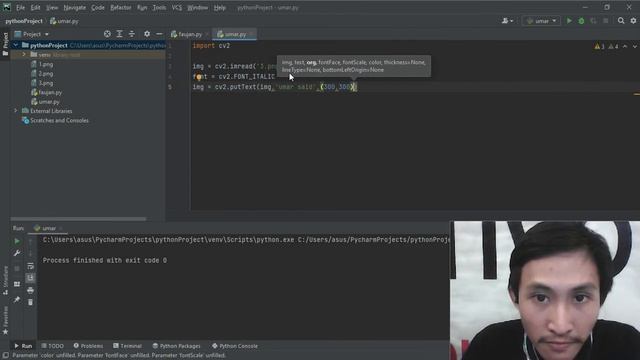The width and height of the screenshot is (640, 360).
Task: Click the Run with Coverage icon
Action: [x=593, y=21]
